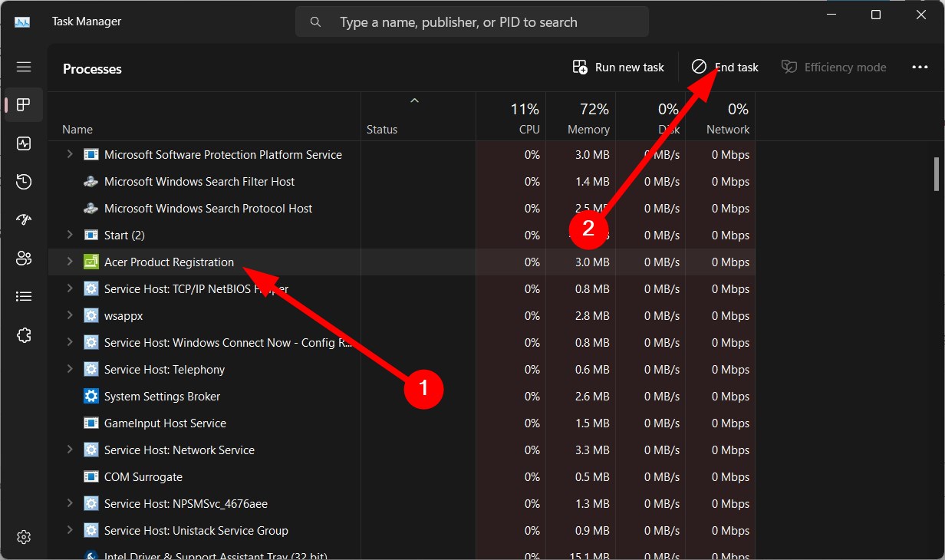Click the Efficiency mode button
945x560 pixels.
pos(834,68)
